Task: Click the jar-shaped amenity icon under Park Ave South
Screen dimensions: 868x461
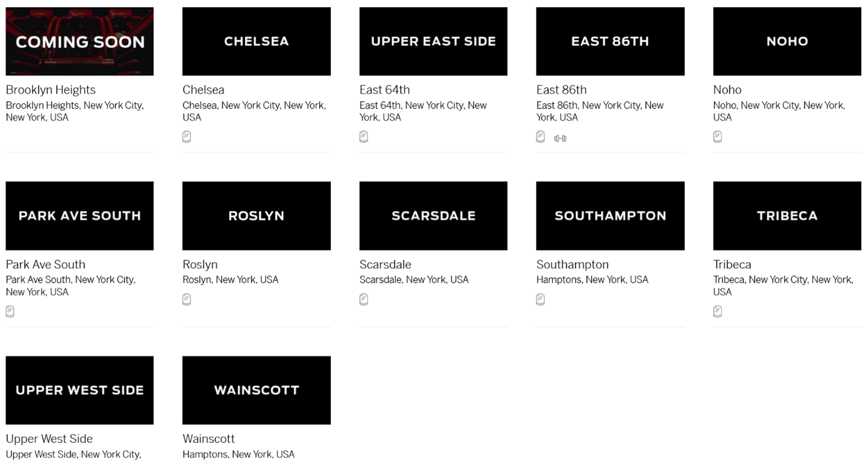Action: point(10,311)
